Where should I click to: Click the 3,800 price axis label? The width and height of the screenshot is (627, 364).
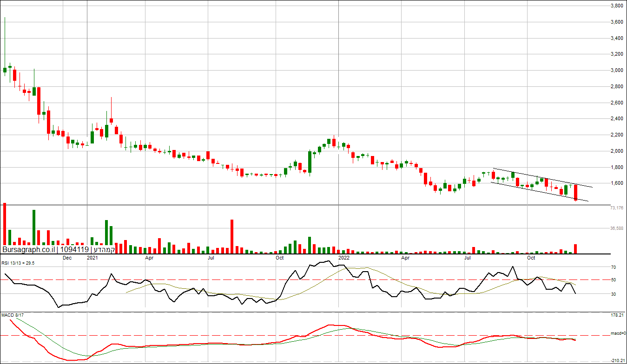pos(616,6)
